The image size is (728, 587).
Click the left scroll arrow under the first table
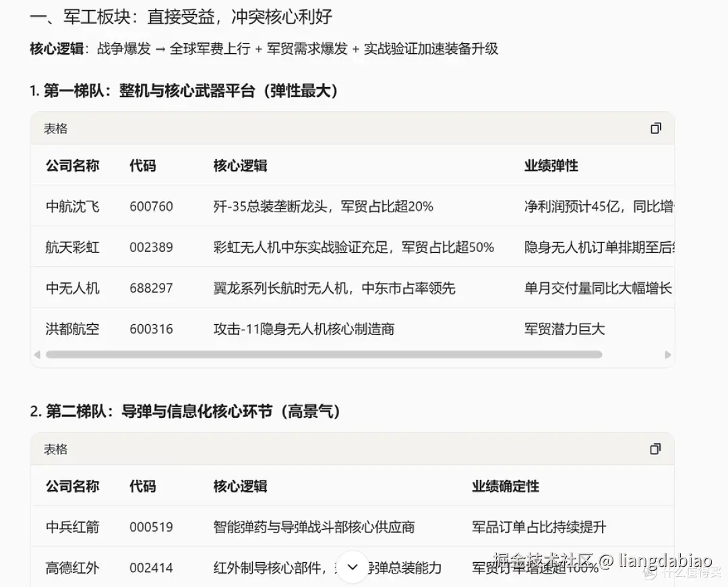pyautogui.click(x=38, y=354)
